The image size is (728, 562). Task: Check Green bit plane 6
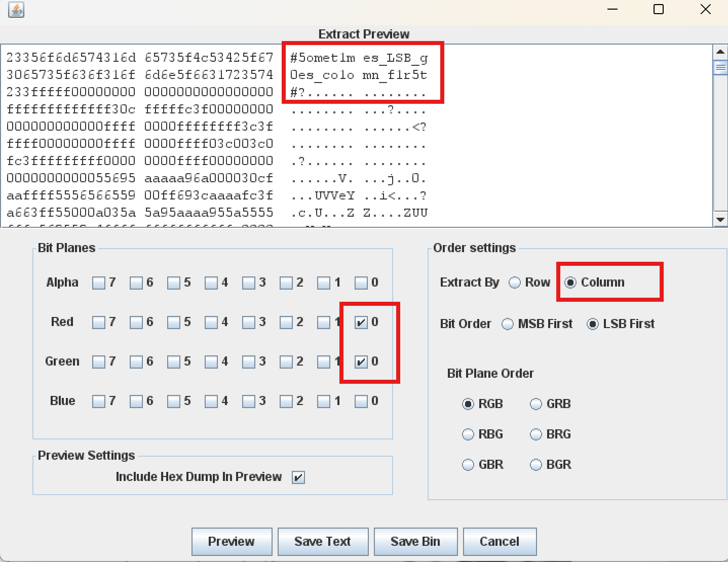click(136, 362)
